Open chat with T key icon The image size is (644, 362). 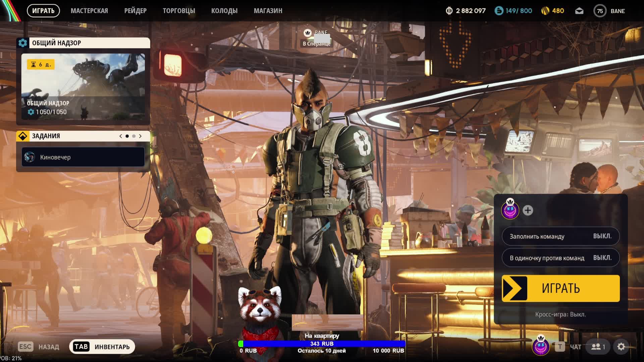point(559,347)
